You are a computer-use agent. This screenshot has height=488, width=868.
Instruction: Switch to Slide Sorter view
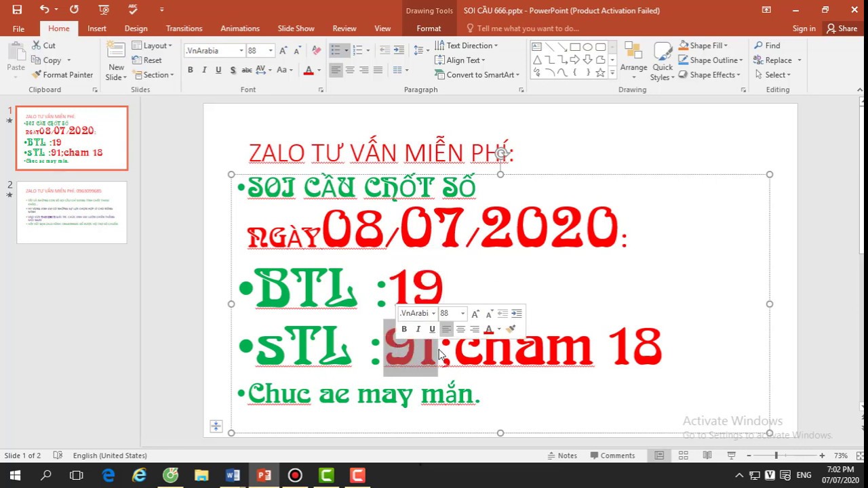point(683,455)
